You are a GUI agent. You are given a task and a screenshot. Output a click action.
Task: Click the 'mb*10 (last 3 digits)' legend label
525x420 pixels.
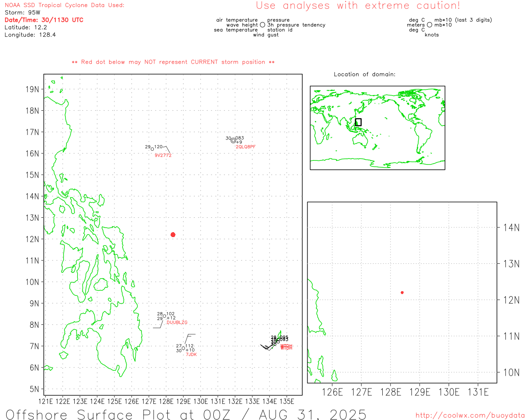tap(463, 20)
